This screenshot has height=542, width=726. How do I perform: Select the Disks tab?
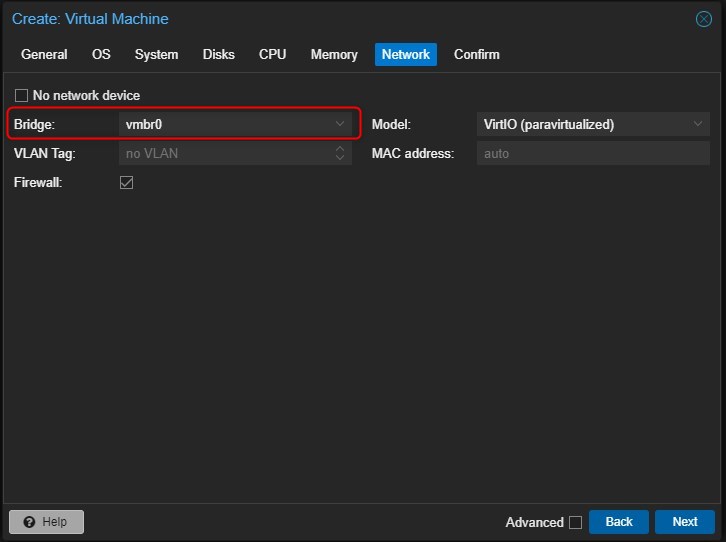pos(218,54)
